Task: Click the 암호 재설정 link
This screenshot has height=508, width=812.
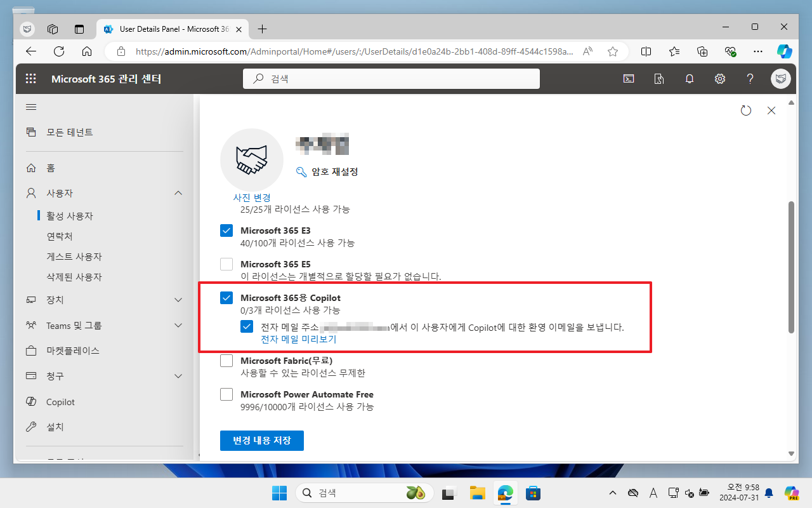Action: coord(335,172)
